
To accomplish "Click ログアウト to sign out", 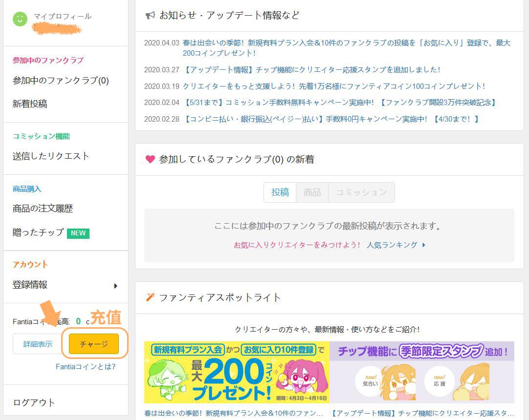I will click(34, 402).
